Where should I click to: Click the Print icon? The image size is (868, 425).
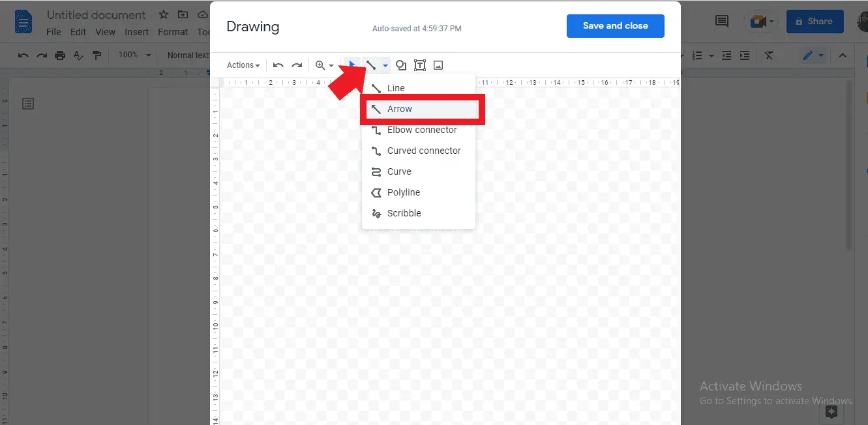[59, 55]
